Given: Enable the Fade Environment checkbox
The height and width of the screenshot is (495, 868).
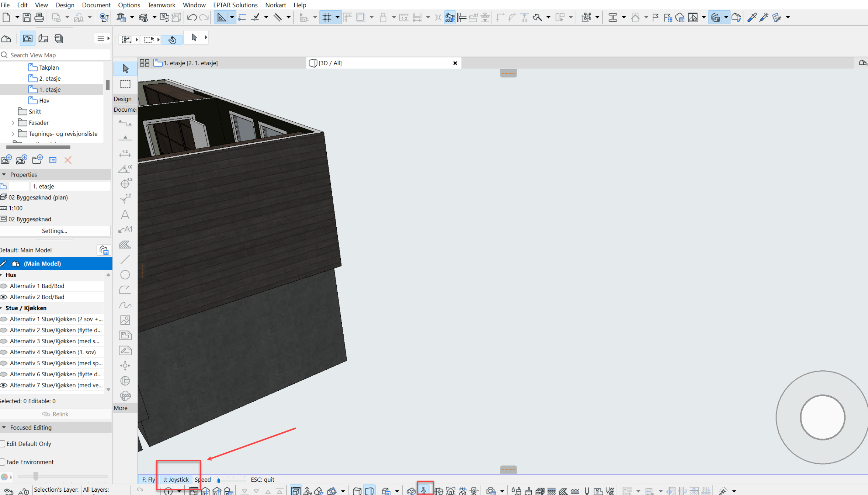Looking at the screenshot, I should click(3, 462).
